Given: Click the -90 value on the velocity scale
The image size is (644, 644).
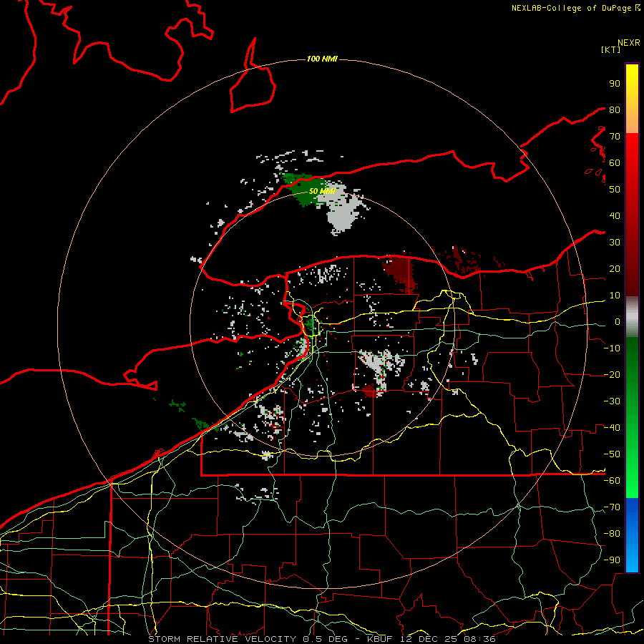Looking at the screenshot, I should click(x=612, y=560).
